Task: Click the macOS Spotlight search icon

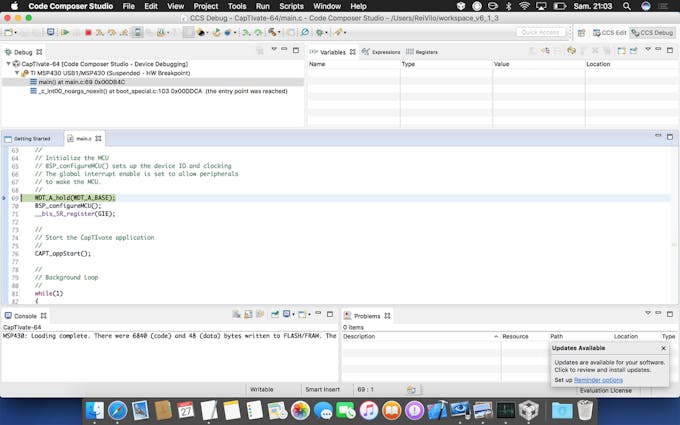Action: (x=627, y=6)
